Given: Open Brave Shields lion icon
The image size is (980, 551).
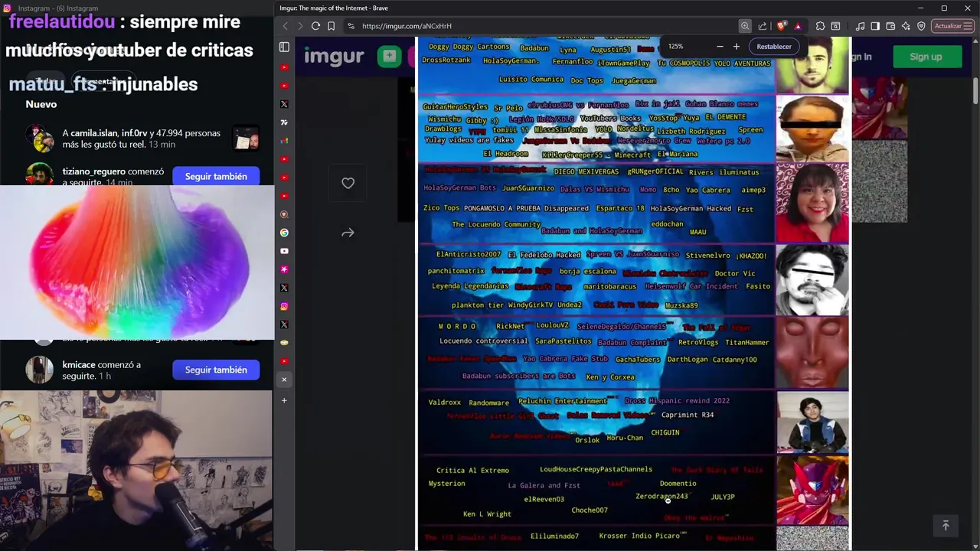Looking at the screenshot, I should point(782,26).
